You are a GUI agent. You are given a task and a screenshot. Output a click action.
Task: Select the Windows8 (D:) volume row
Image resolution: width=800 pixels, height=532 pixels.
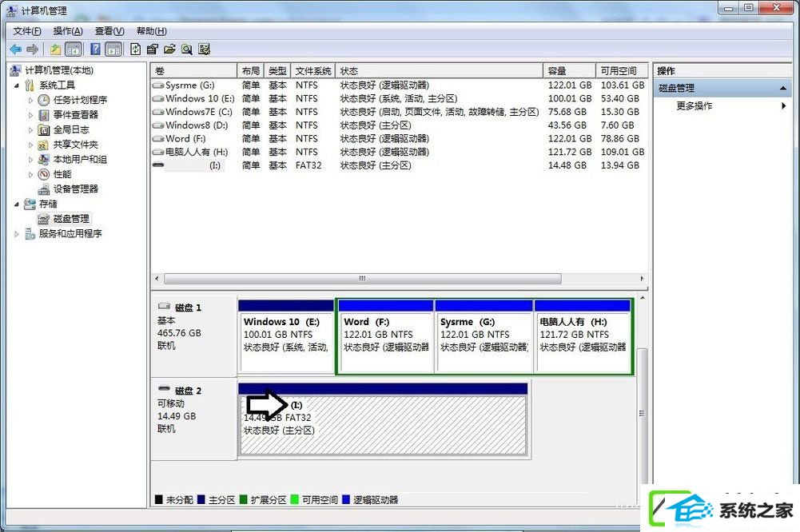tap(399, 125)
